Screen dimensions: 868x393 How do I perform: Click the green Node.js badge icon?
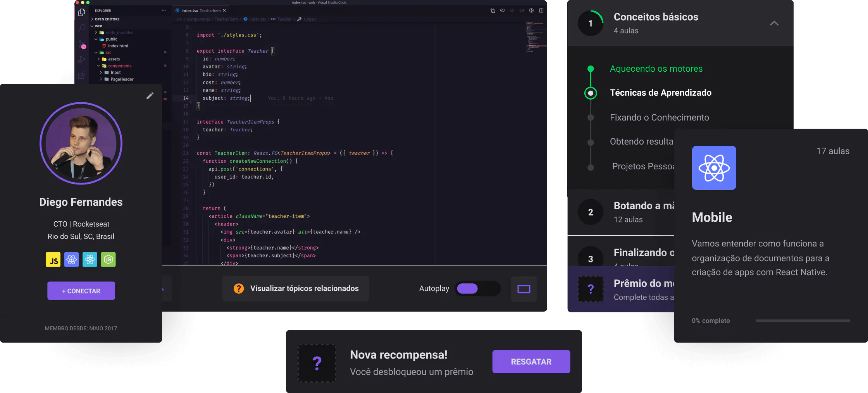point(108,260)
